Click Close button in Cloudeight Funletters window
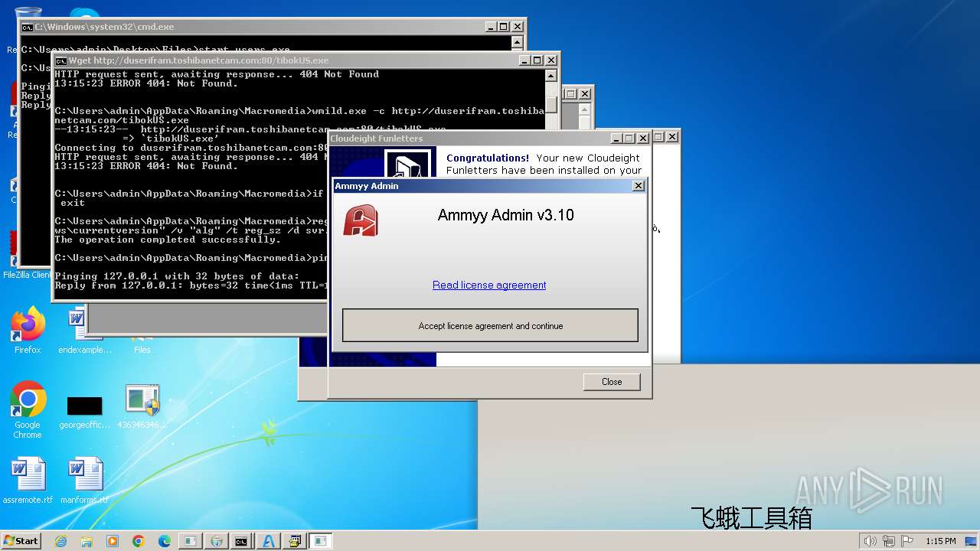Viewport: 980px width, 551px height. pos(612,381)
